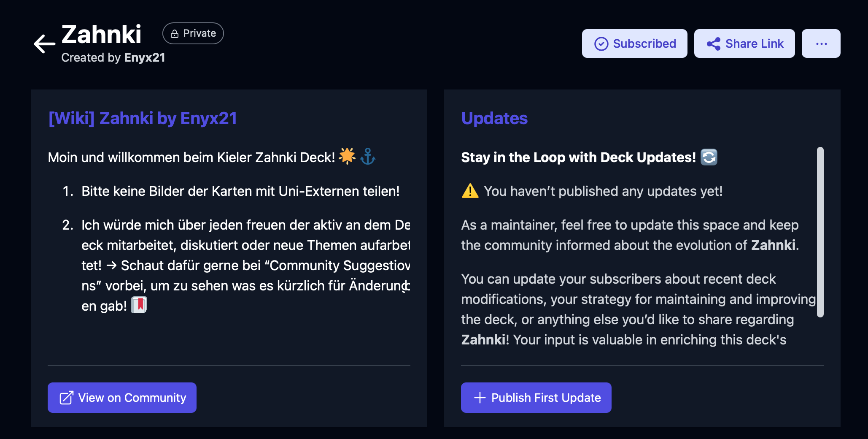Click the creator name Enyx21
The width and height of the screenshot is (868, 439).
pyautogui.click(x=144, y=58)
